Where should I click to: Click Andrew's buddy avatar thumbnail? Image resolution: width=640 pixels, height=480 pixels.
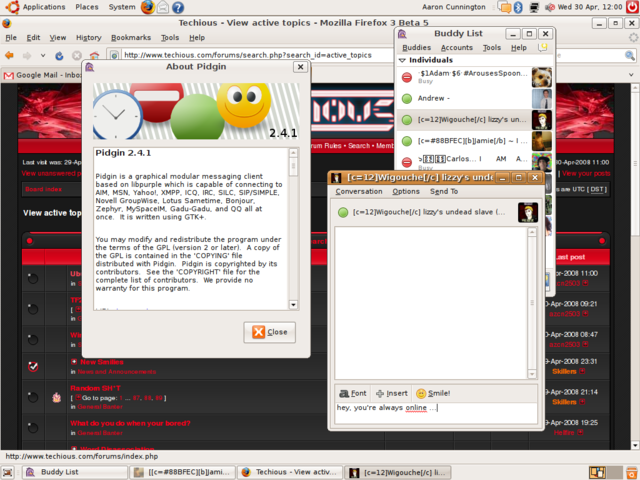pyautogui.click(x=542, y=99)
